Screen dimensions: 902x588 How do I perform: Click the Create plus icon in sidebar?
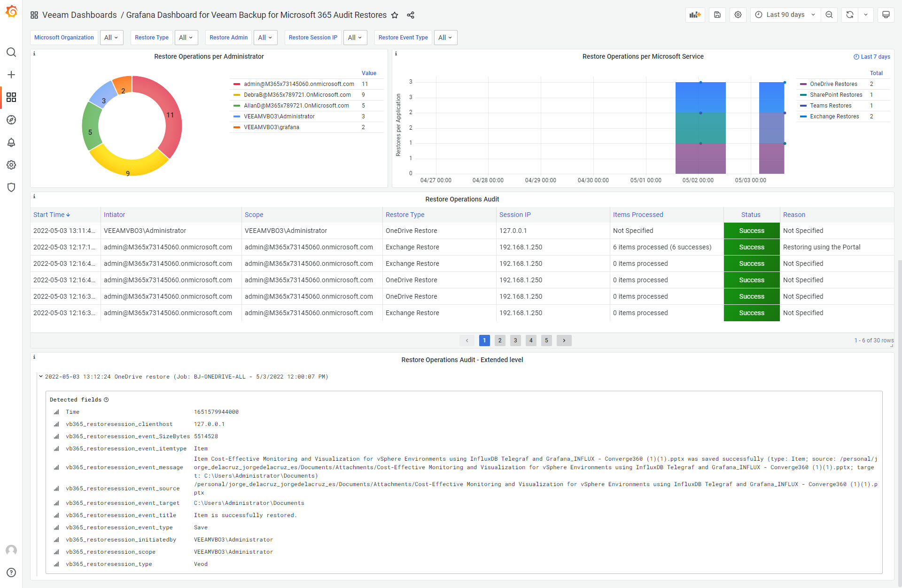tap(11, 75)
